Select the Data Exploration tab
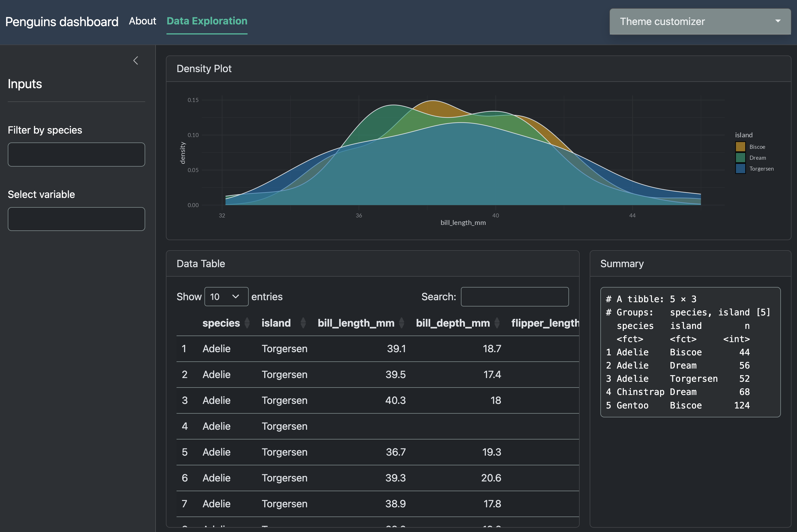Image resolution: width=797 pixels, height=532 pixels. point(207,21)
